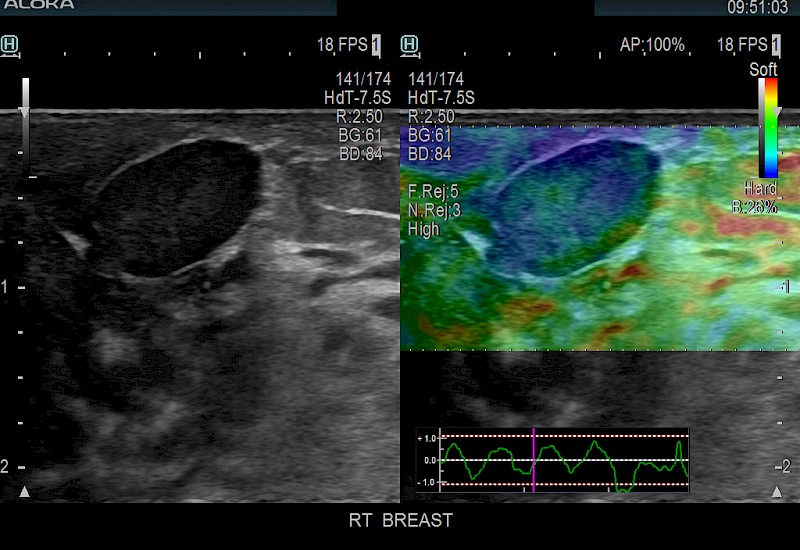Viewport: 800px width, 550px height.
Task: Click the AP:100% value
Action: coord(652,45)
